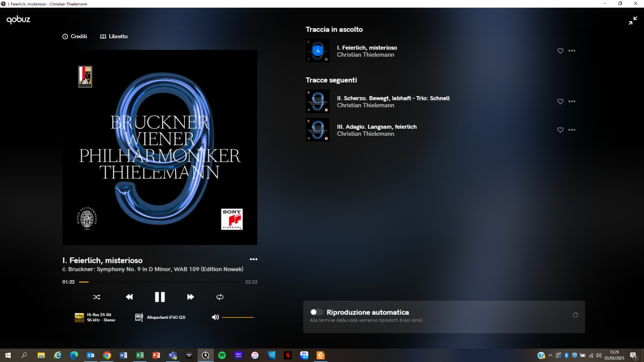Viewport: 644px width, 362px height.
Task: Skip to the next track
Action: 190,297
